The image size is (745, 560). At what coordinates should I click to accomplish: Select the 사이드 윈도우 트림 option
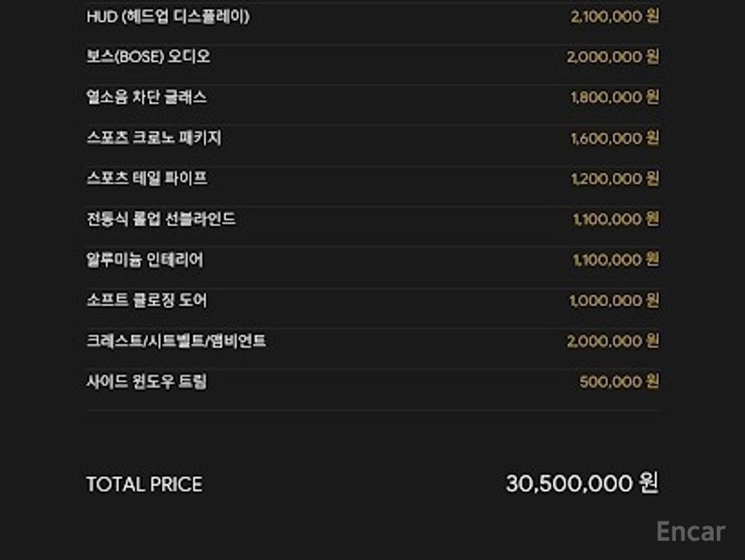click(146, 381)
